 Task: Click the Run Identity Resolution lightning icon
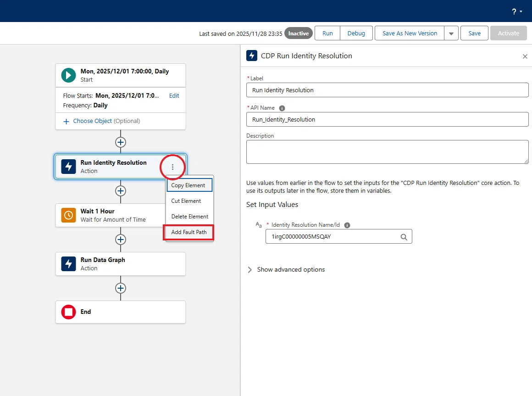tap(68, 167)
